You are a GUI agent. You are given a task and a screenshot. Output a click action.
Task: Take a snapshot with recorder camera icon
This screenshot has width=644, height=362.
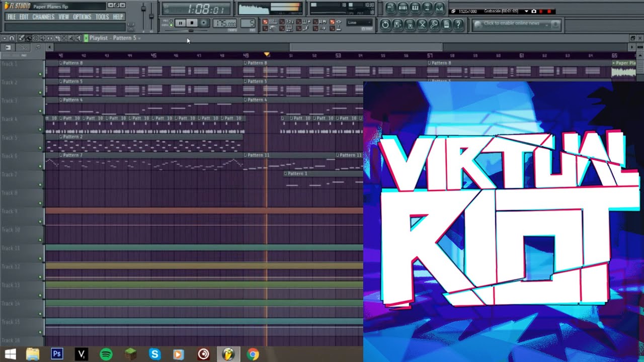(534, 11)
